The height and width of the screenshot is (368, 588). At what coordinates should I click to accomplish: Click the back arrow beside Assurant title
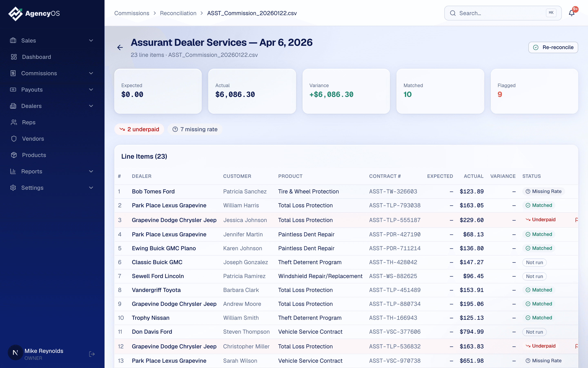point(120,47)
